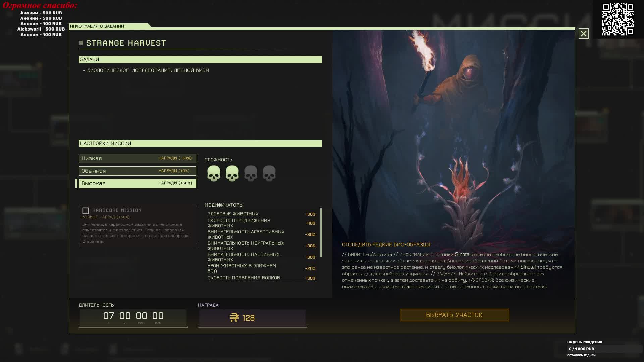Select Высокая difficulty option
644x362 pixels.
137,183
